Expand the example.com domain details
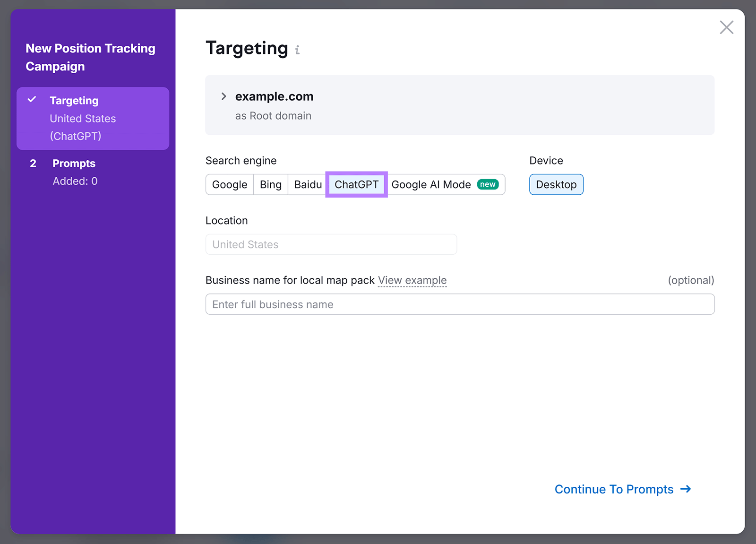This screenshot has width=756, height=544. (x=223, y=96)
